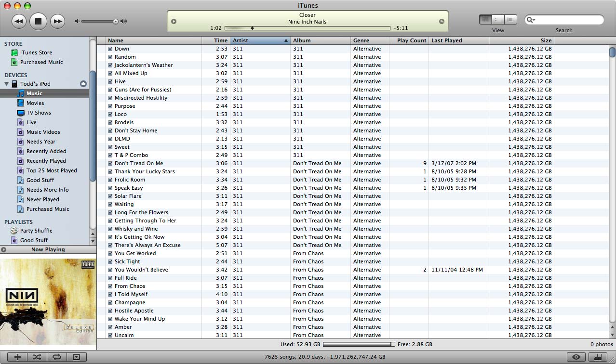Open Needs More Info playlist
Screen dimensions: 616x364
(48, 190)
